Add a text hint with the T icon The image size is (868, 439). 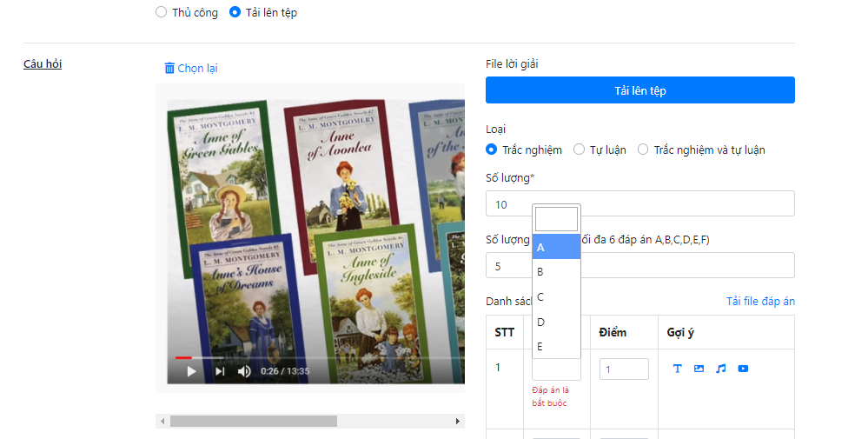[x=677, y=369]
